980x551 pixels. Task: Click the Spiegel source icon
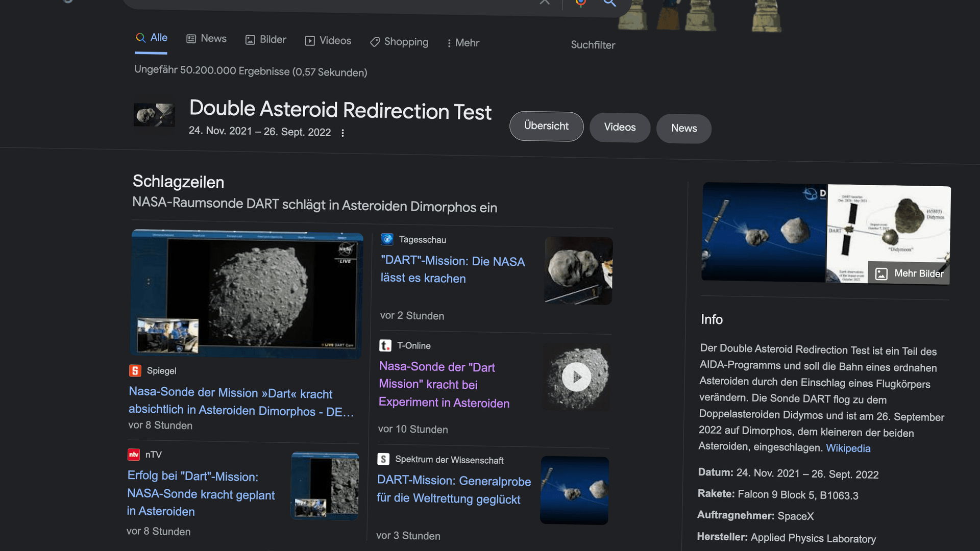tap(135, 370)
